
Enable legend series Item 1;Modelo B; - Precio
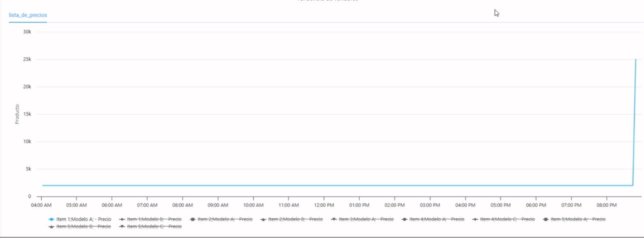tap(150, 219)
